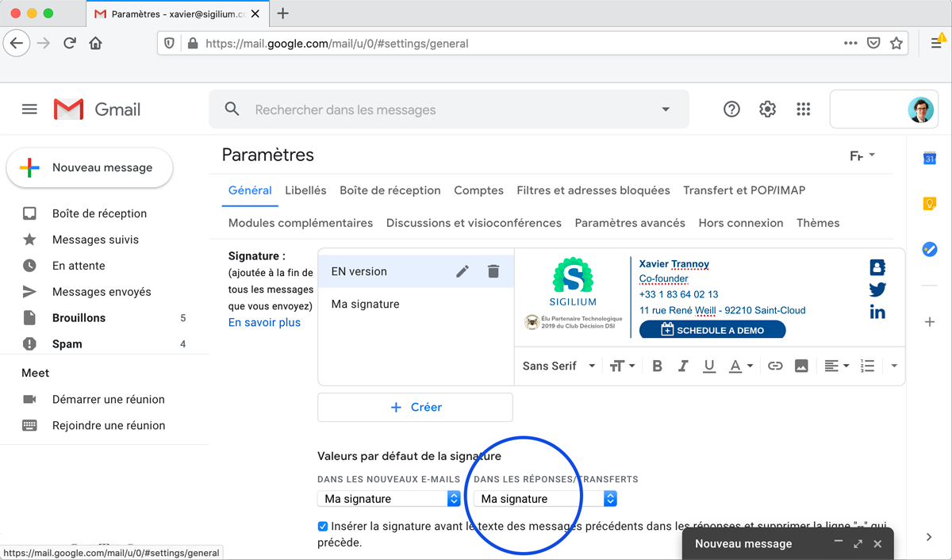This screenshot has height=560, width=952.
Task: Switch to the Libellés tab
Action: click(305, 190)
